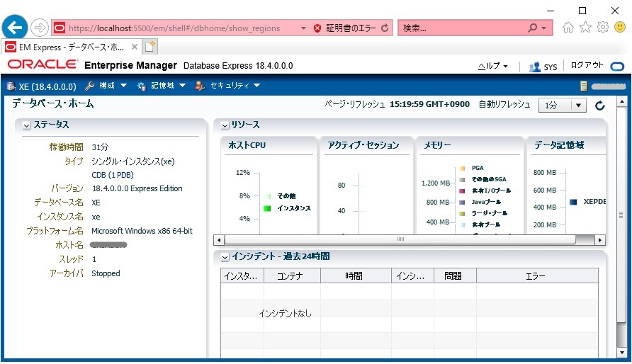632x364 pixels.
Task: Close the EM Express tab
Action: pyautogui.click(x=135, y=47)
